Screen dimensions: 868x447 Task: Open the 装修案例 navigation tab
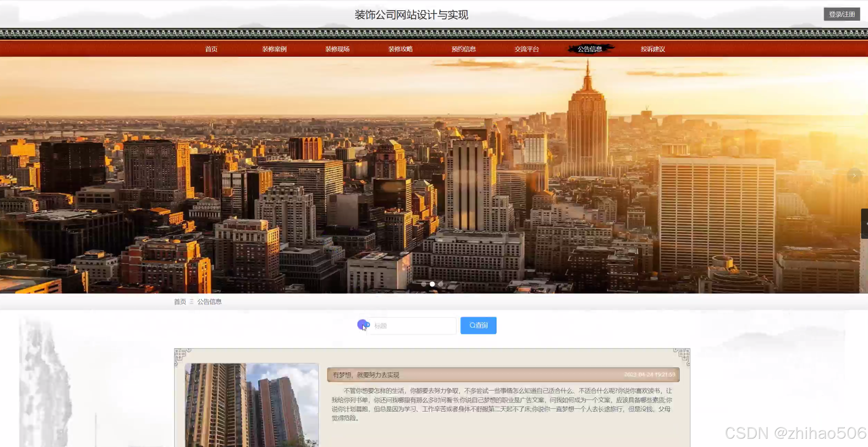[274, 49]
